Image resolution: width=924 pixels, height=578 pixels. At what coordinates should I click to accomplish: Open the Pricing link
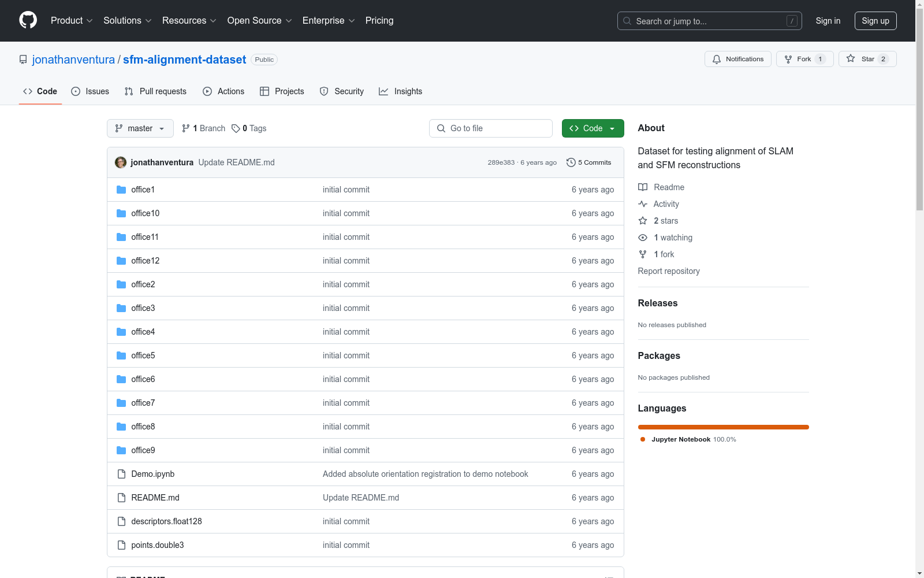(379, 20)
